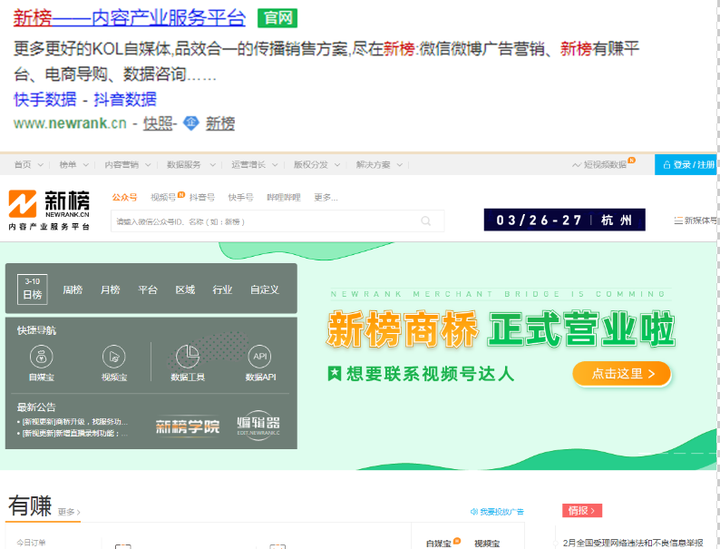Open the [新视更新]商桥升级 announcement
Viewport: 720px width, 549px height.
pos(73,421)
